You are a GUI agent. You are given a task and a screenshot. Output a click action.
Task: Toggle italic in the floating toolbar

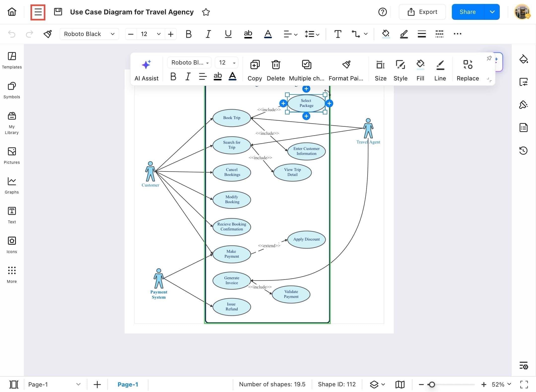click(x=188, y=77)
